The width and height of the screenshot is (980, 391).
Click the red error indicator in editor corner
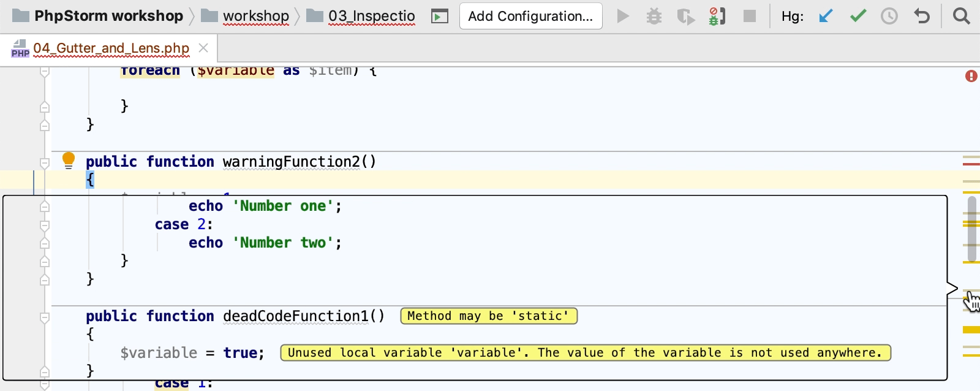(x=971, y=76)
